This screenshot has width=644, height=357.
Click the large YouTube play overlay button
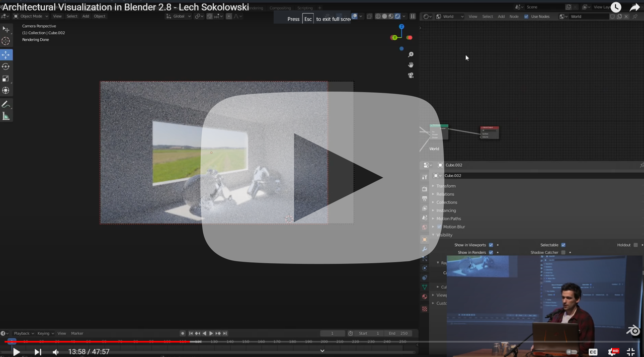click(x=322, y=177)
